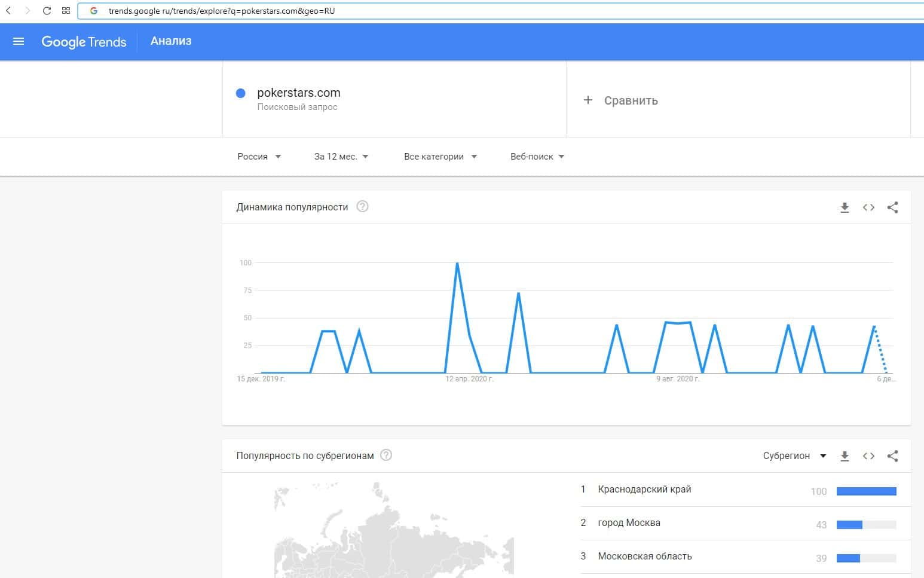Open the Анализ section

[x=171, y=41]
